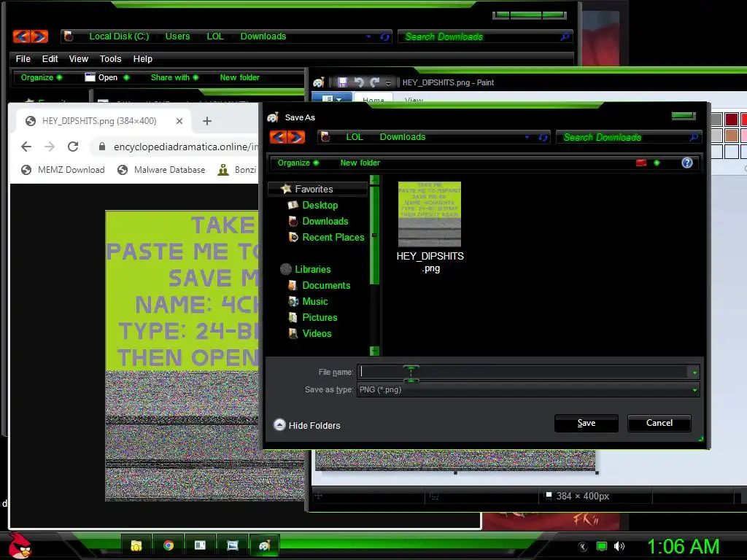The width and height of the screenshot is (747, 560).
Task: Click the Save button
Action: (x=587, y=424)
